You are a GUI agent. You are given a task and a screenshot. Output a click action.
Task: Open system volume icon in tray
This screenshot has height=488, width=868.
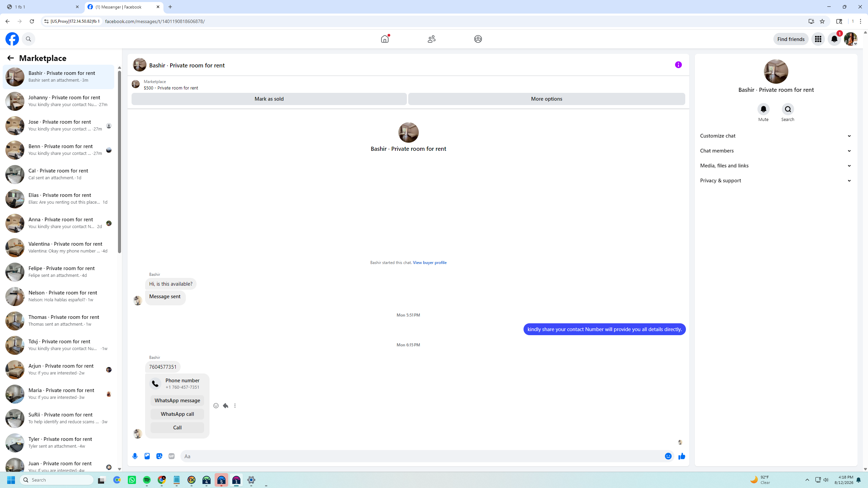pyautogui.click(x=826, y=480)
